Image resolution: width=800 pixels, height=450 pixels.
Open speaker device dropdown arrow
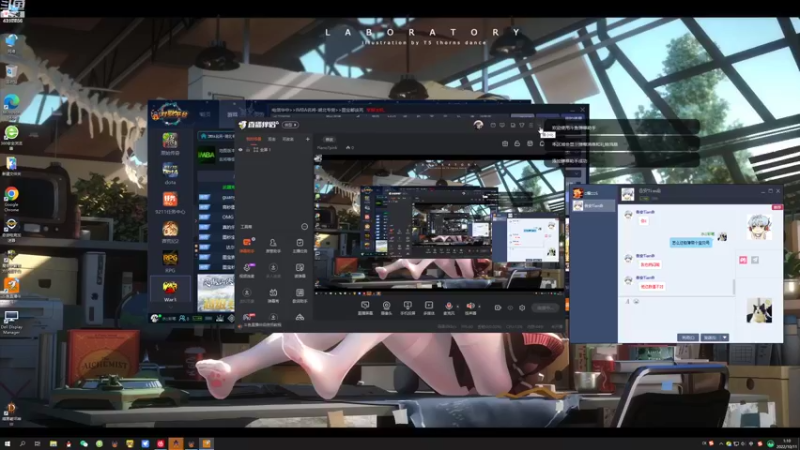[x=479, y=307]
